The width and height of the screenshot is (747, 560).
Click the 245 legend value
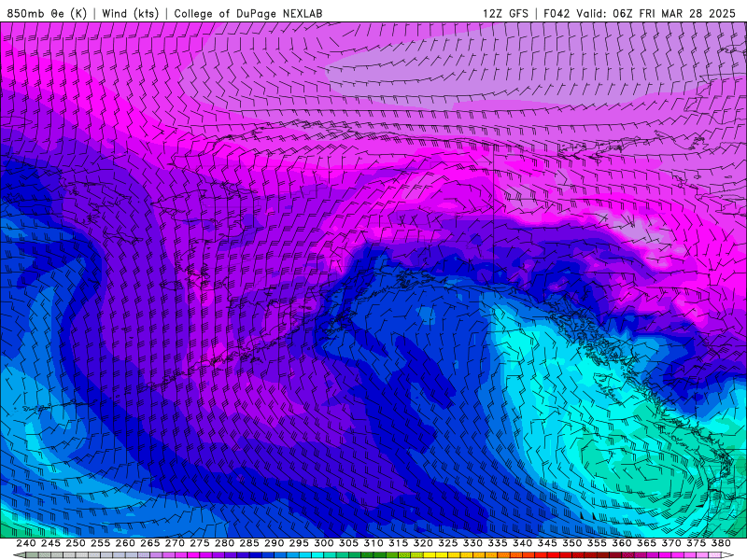pyautogui.click(x=50, y=543)
